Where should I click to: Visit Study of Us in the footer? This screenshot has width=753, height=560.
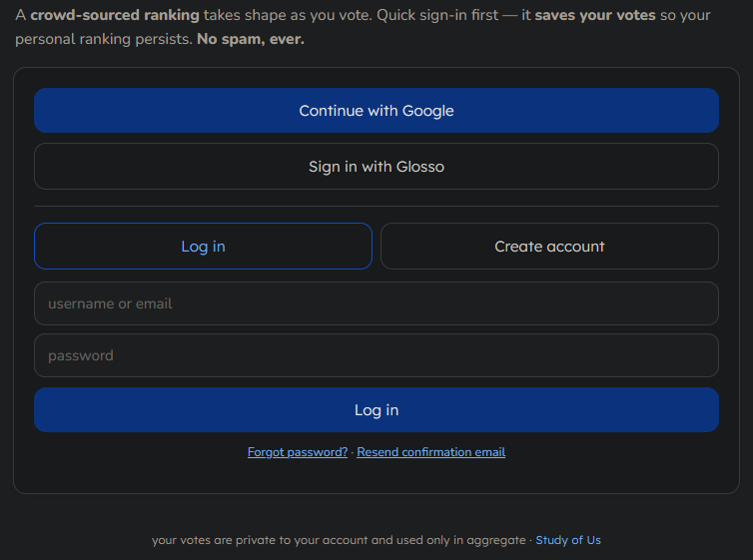(568, 540)
